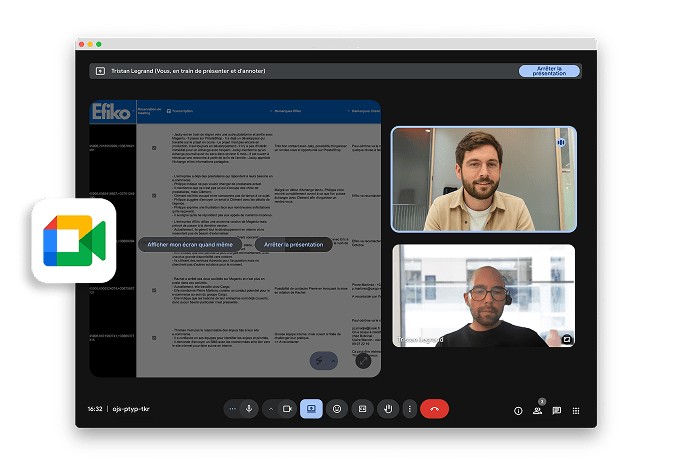Screen dimensions: 673x467
Task: Show the participants people panel
Action: [537, 410]
